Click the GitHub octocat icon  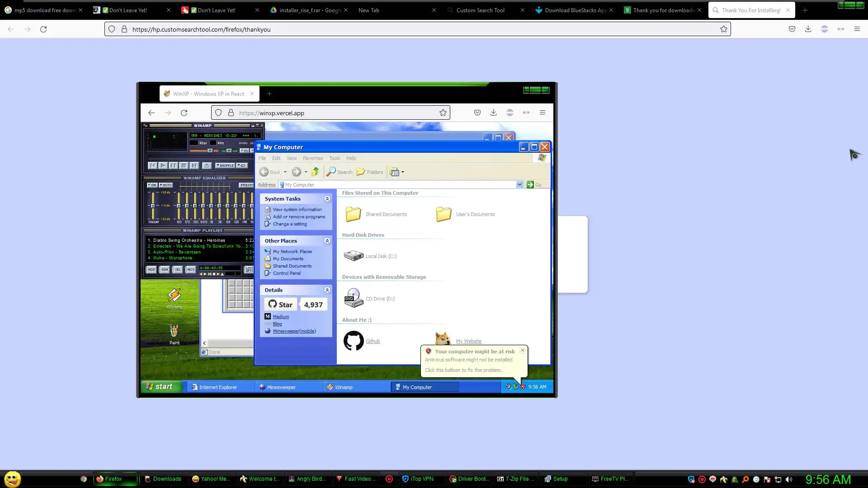click(x=353, y=341)
